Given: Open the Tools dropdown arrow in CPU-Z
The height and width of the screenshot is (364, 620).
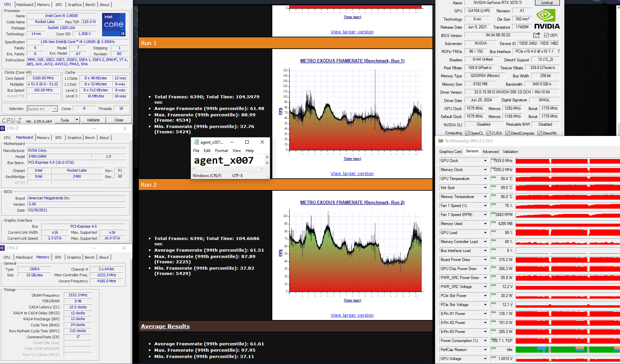Looking at the screenshot, I should [77, 120].
